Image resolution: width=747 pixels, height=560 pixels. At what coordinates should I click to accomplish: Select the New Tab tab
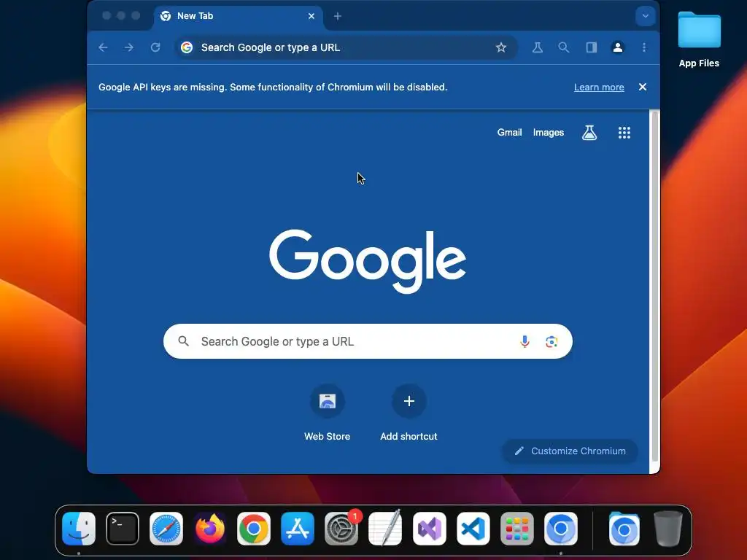click(239, 16)
